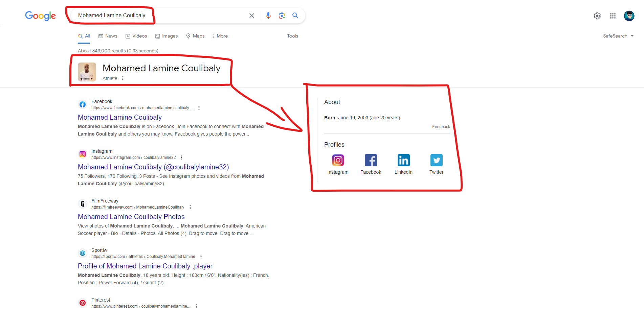Screen dimensions: 644x311
Task: Expand the More search filters menu
Action: [220, 36]
